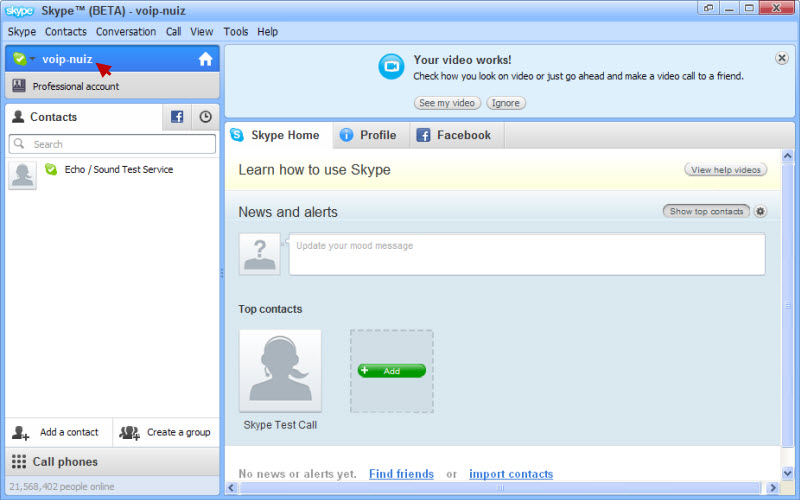Click the Echo contact avatar
Screen dimensions: 800x500
pyautogui.click(x=22, y=176)
